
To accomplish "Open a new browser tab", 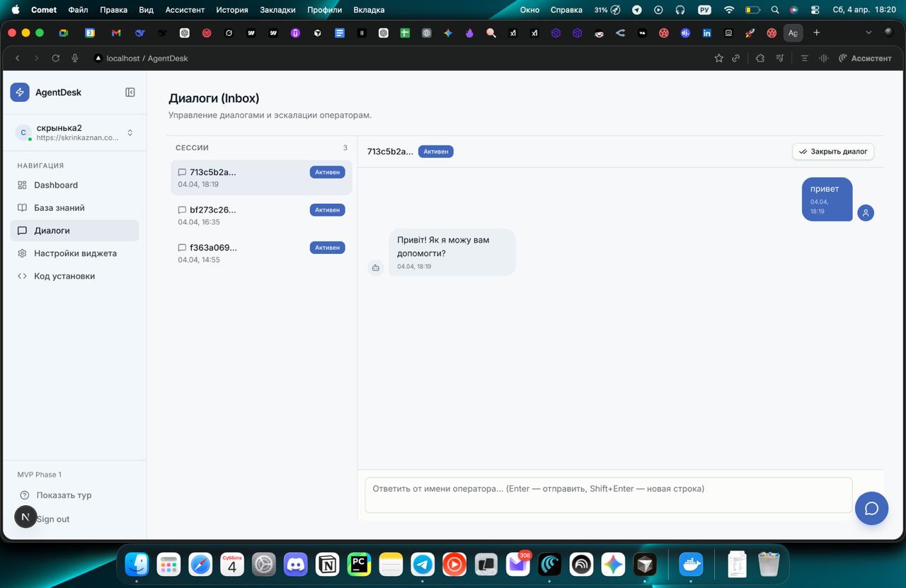I will pos(816,33).
